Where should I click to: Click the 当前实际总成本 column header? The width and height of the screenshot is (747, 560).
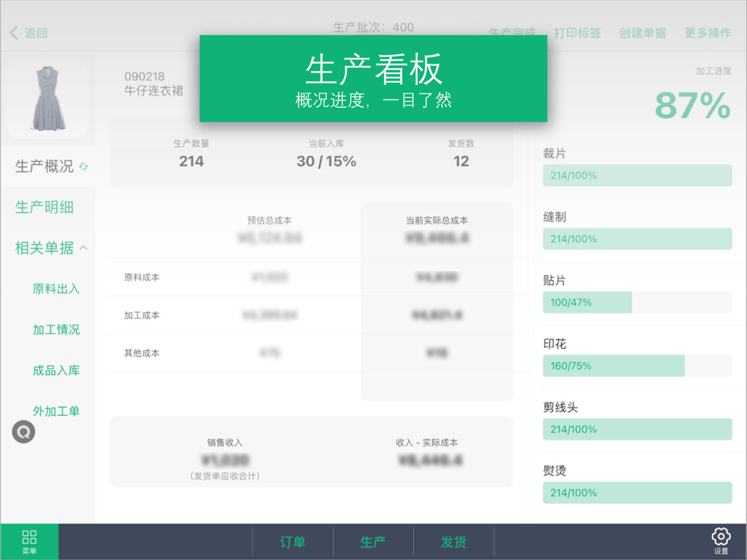tap(437, 220)
